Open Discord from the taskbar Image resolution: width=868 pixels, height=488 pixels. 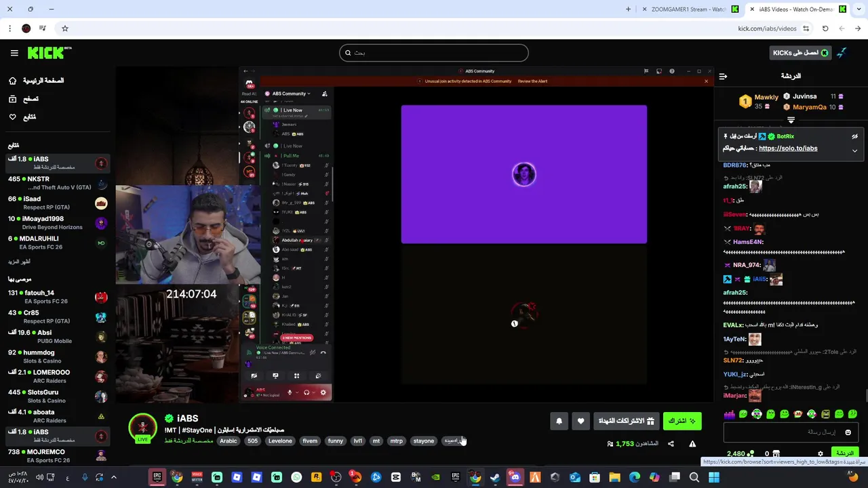coord(515,477)
